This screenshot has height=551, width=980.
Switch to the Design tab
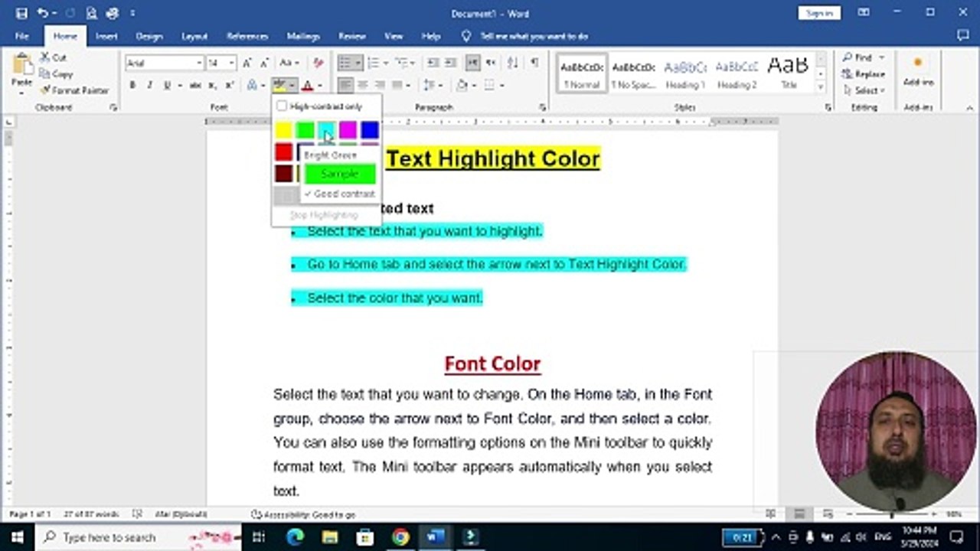149,36
